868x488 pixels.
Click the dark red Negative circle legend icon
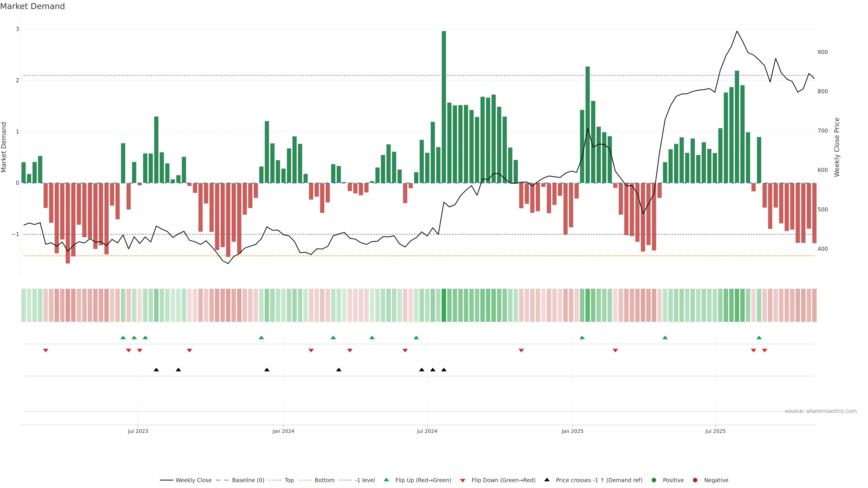pyautogui.click(x=695, y=480)
